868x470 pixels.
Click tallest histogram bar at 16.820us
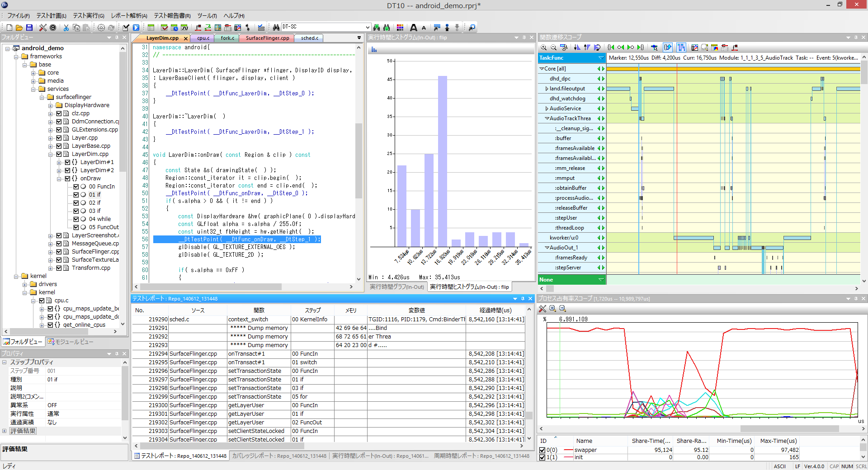(442, 161)
